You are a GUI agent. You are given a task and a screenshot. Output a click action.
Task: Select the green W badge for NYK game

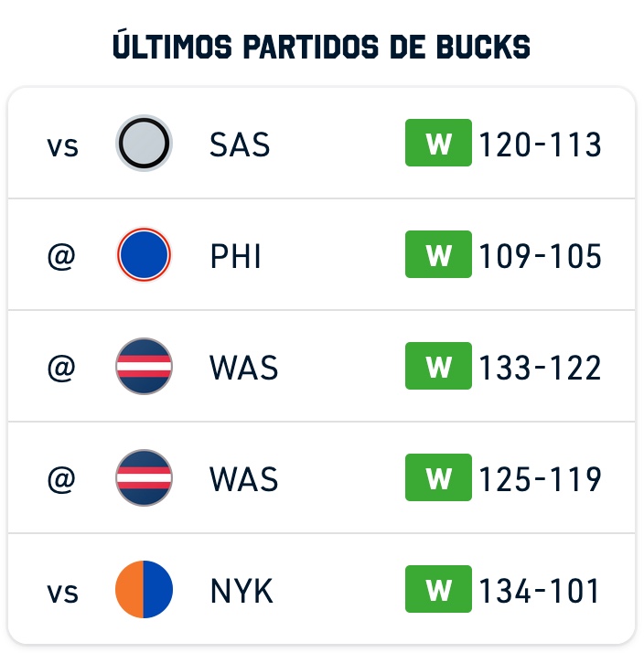pyautogui.click(x=438, y=589)
